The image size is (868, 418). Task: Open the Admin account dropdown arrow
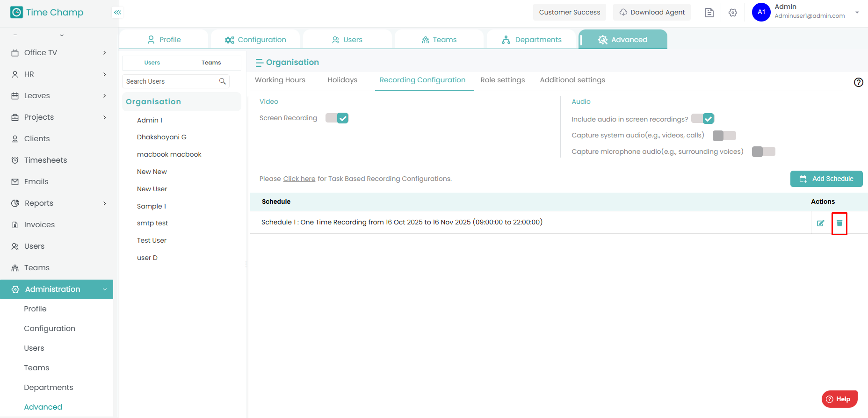coord(857,13)
